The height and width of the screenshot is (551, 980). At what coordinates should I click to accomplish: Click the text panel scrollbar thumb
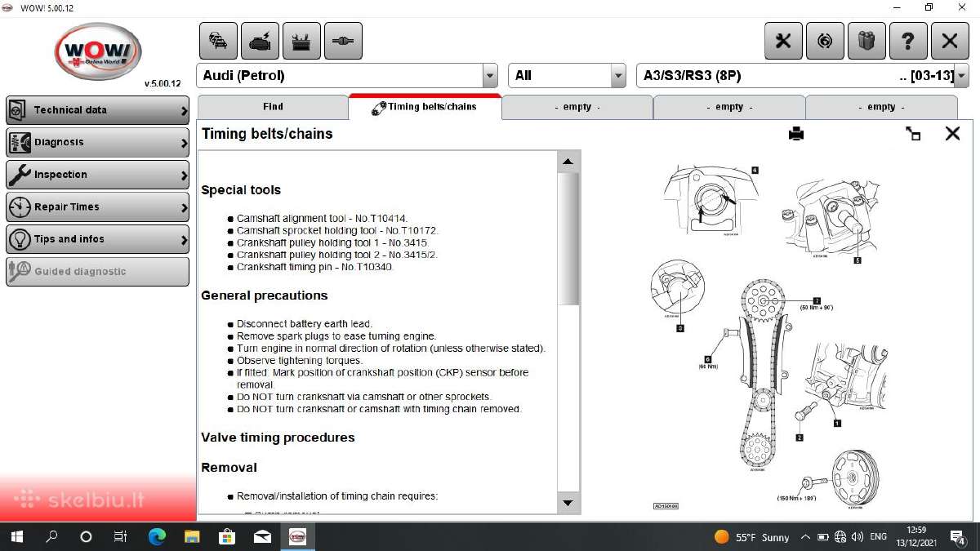(x=568, y=238)
